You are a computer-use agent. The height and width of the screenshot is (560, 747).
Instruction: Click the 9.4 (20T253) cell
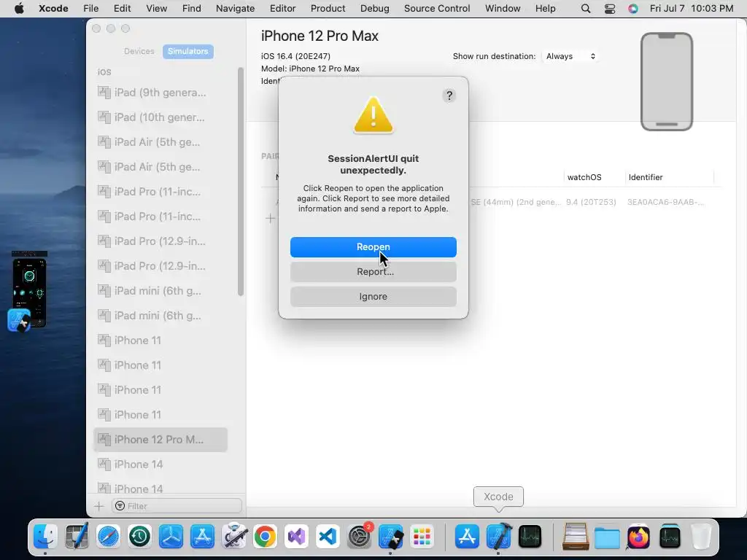tap(591, 202)
